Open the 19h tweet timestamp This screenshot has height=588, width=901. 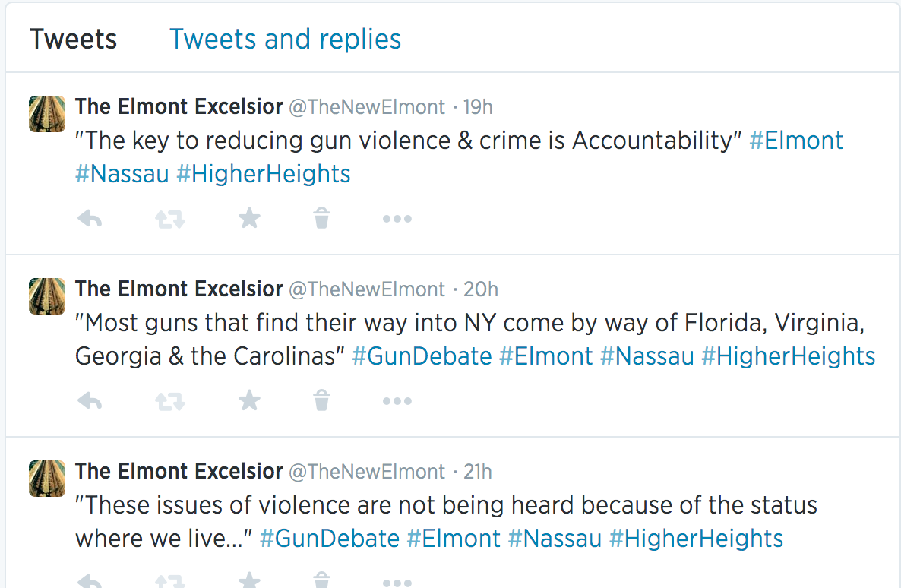point(478,107)
